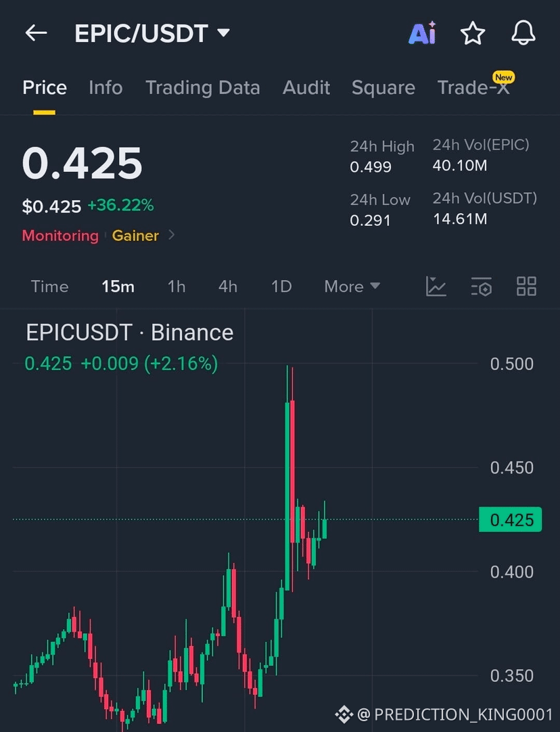Tap the 0.500 price axis label
Viewport: 560px width, 732px height.
[511, 364]
